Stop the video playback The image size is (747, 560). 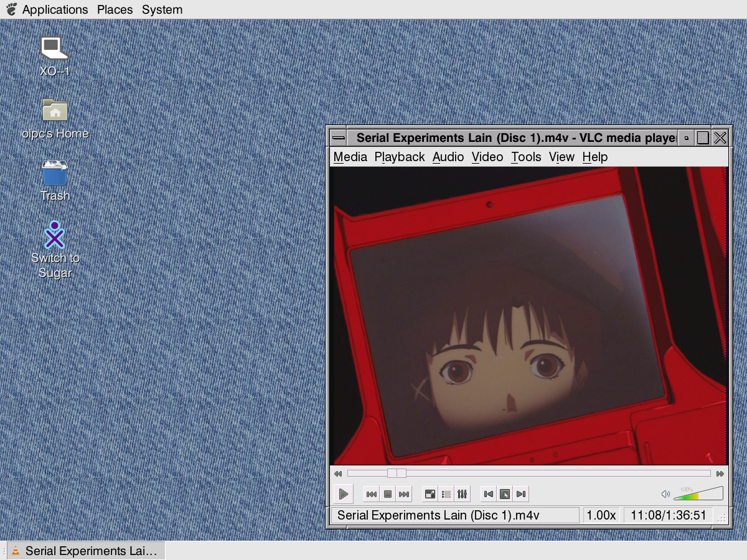pyautogui.click(x=388, y=494)
